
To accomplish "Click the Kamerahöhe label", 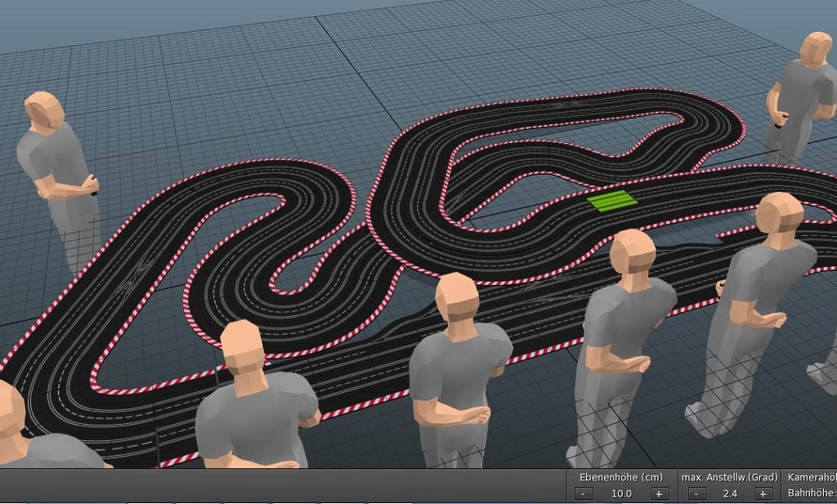I will click(x=812, y=477).
